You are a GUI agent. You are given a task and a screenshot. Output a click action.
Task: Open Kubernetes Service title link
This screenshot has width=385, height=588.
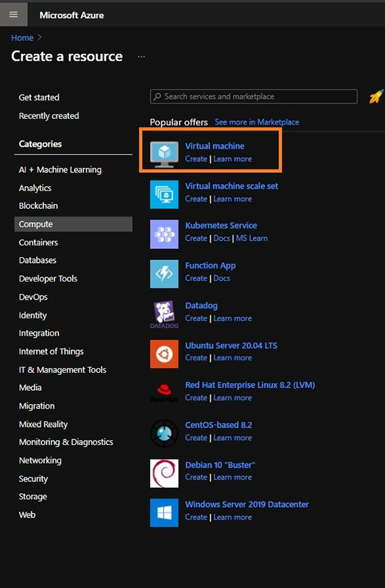[x=221, y=226]
